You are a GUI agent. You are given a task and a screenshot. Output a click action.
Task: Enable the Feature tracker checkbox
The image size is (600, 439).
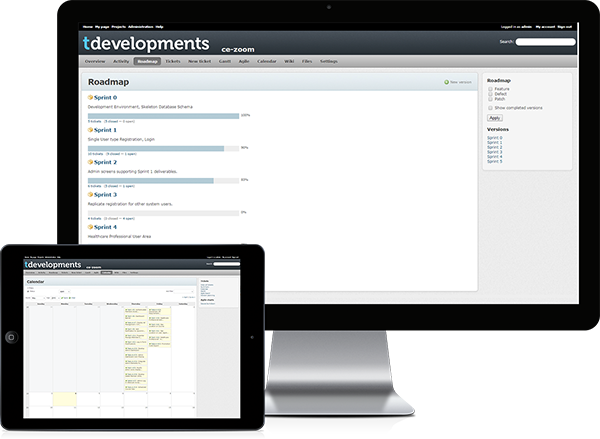point(490,89)
